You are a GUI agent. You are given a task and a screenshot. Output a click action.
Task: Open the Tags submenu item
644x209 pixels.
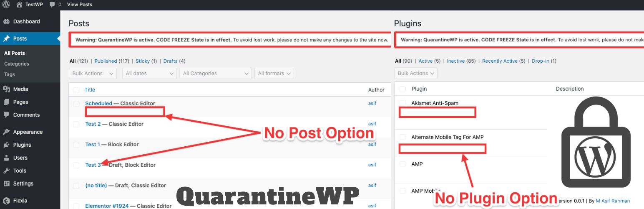point(10,74)
